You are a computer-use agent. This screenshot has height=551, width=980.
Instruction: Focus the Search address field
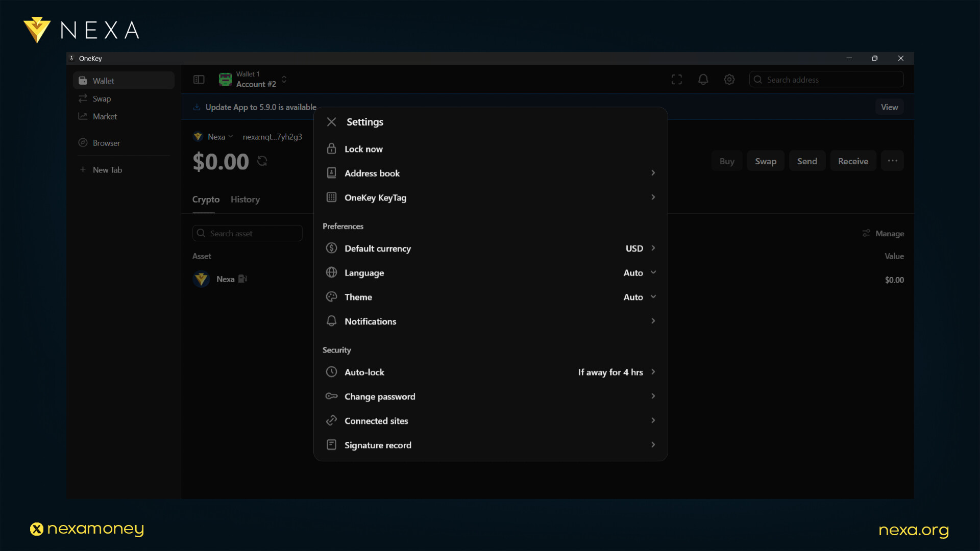tap(826, 80)
